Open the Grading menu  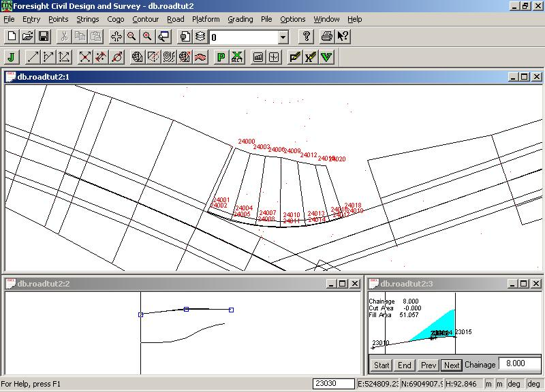point(240,19)
